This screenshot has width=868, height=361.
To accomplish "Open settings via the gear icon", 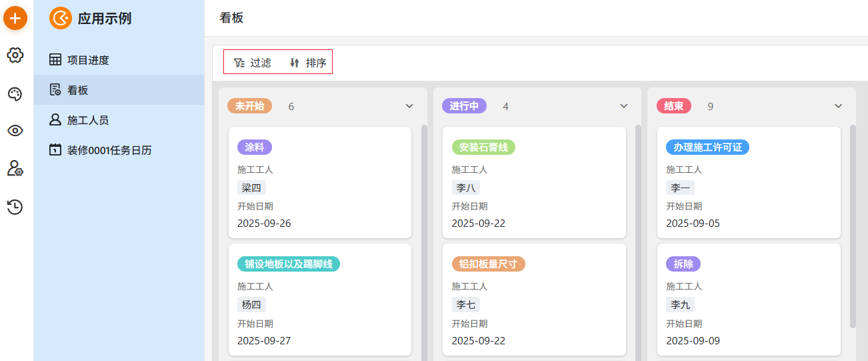I will click(15, 55).
